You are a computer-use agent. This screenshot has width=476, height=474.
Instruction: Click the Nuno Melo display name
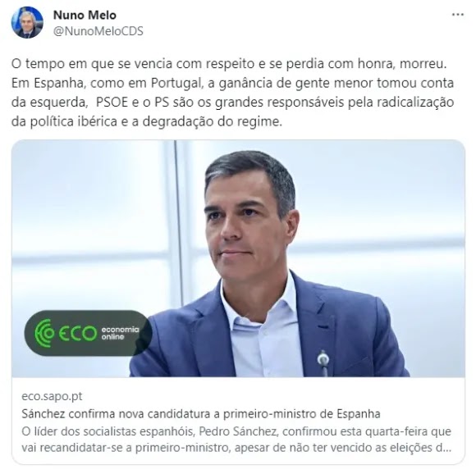[x=85, y=15]
